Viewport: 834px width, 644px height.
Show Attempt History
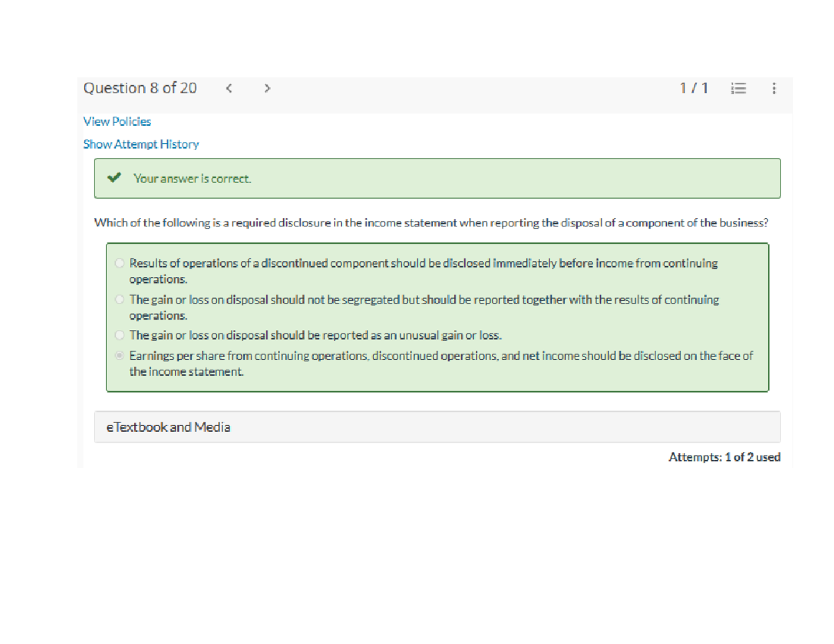point(140,144)
